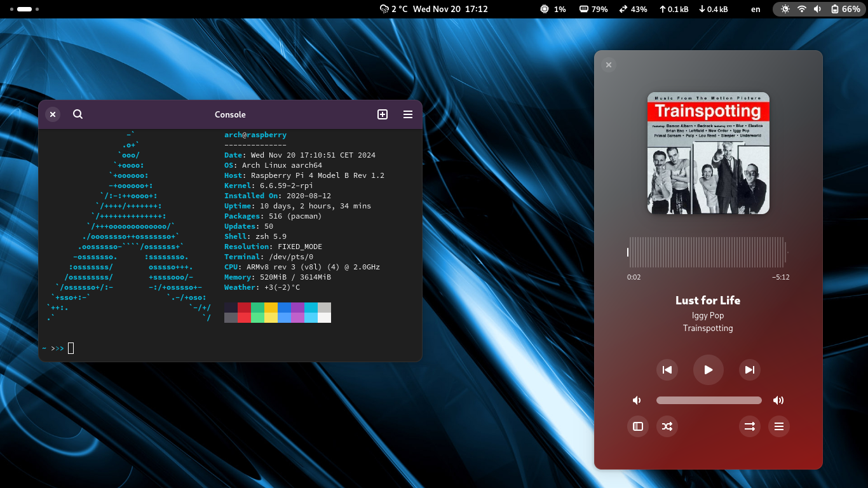Click the arch@raspberry hostname line
This screenshot has width=868, height=488.
pos(255,135)
